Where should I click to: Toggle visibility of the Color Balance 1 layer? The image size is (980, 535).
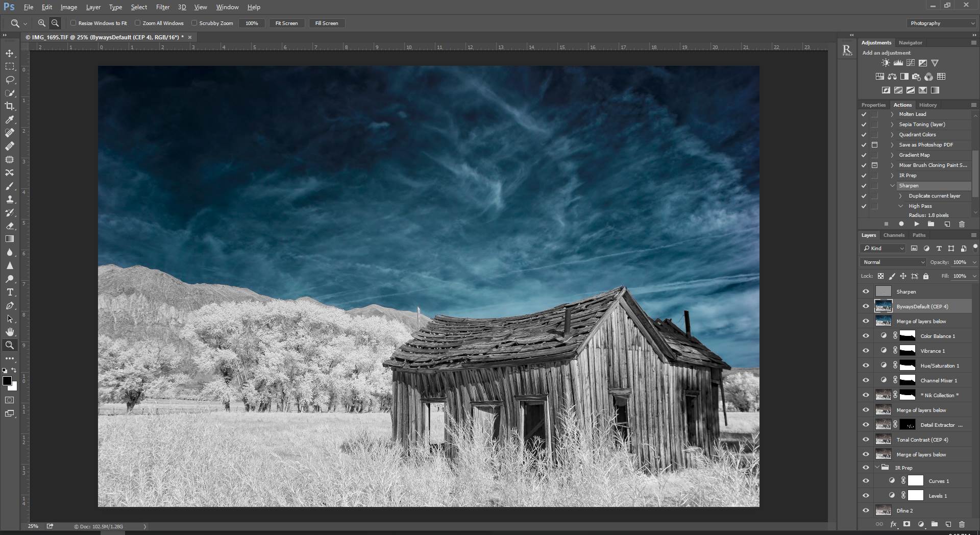coord(866,336)
